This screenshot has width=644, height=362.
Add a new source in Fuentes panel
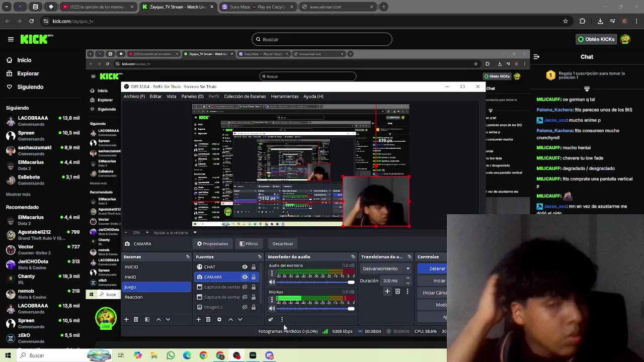point(198,319)
